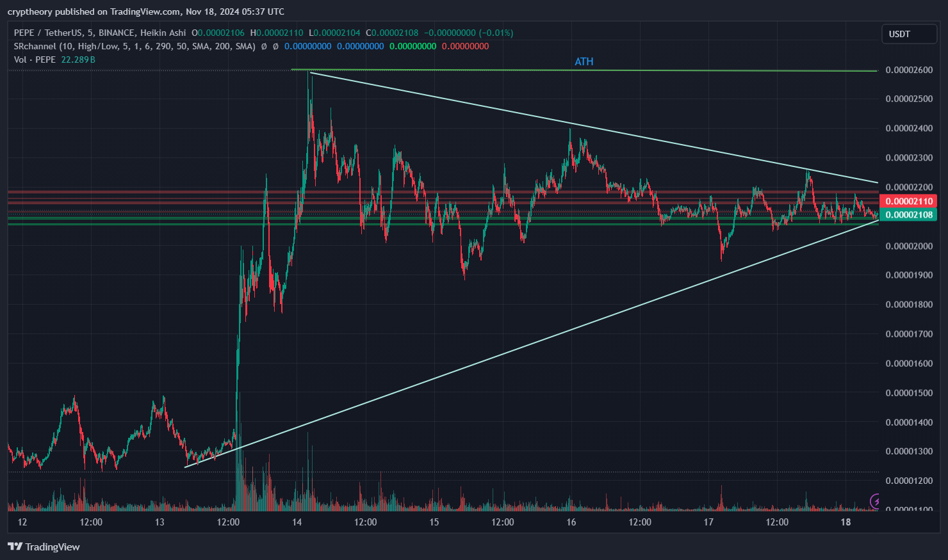Click the 0.00001600 price scale label
The width and height of the screenshot is (948, 560).
(909, 363)
